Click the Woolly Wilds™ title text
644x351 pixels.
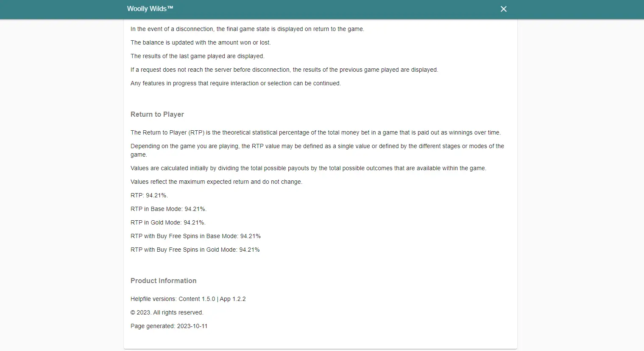[150, 8]
